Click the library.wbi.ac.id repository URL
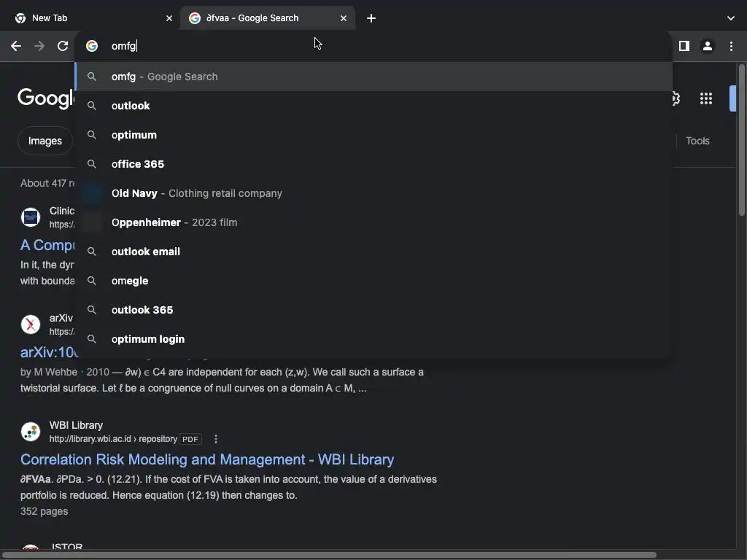The height and width of the screenshot is (560, 747). pyautogui.click(x=113, y=439)
